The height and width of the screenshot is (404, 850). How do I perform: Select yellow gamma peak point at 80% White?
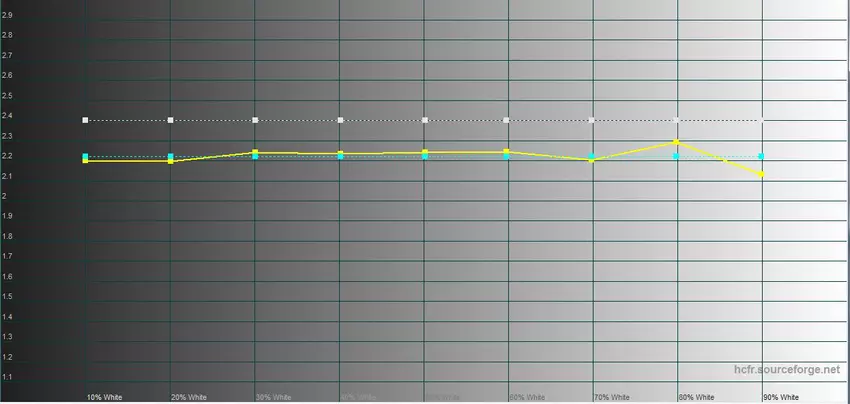pyautogui.click(x=677, y=142)
